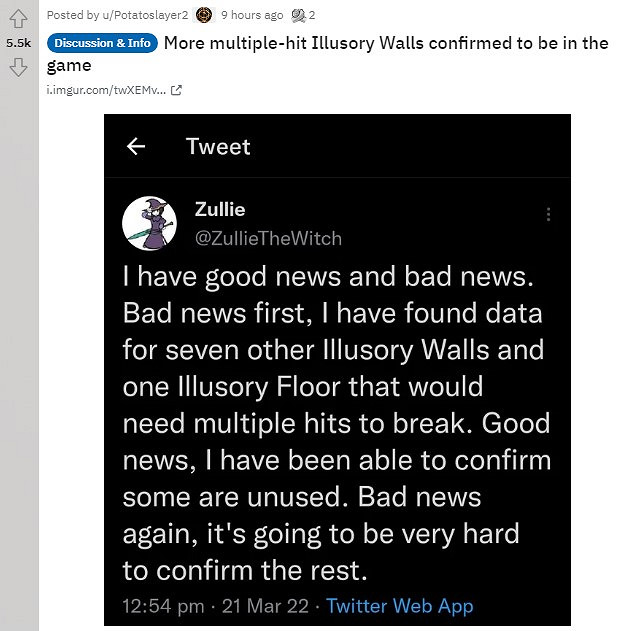Click the 9 hours ago timestamp

252,15
